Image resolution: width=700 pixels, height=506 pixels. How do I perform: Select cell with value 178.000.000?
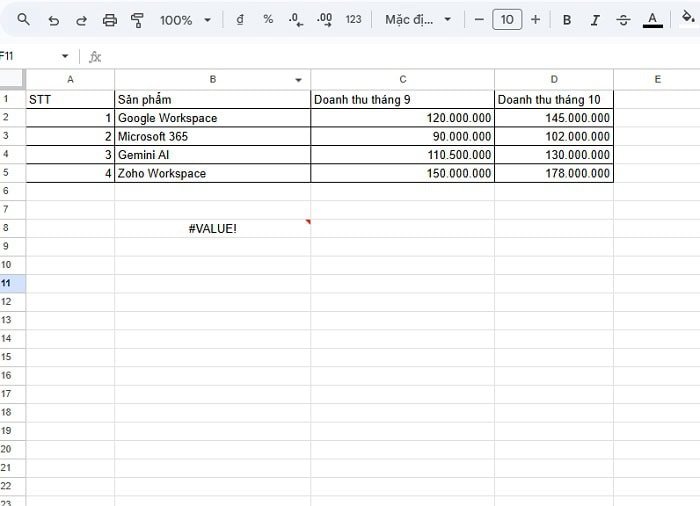pyautogui.click(x=554, y=173)
